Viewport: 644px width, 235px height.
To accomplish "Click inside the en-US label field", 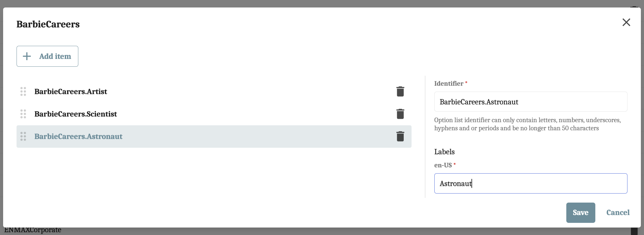I will 530,183.
